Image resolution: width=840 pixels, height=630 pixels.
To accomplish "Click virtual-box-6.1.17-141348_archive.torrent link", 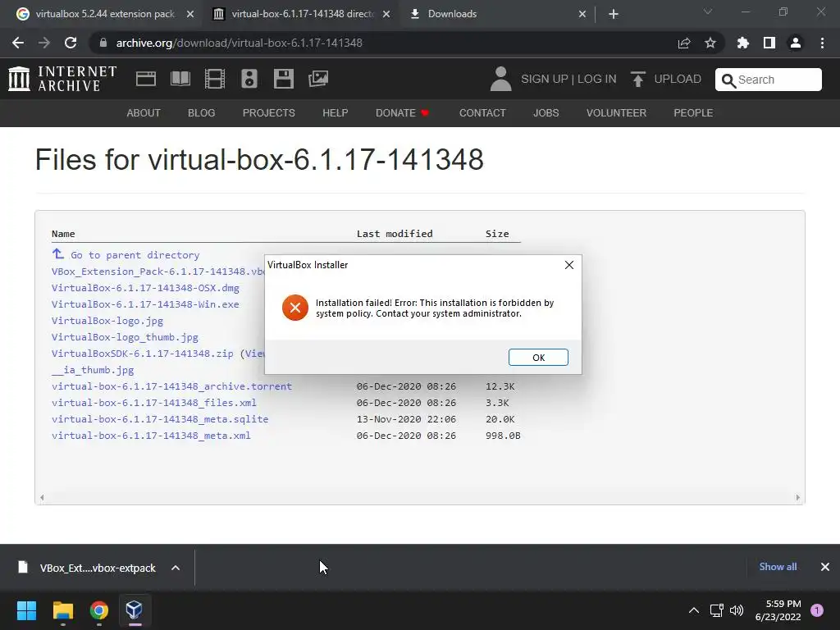I will (171, 386).
